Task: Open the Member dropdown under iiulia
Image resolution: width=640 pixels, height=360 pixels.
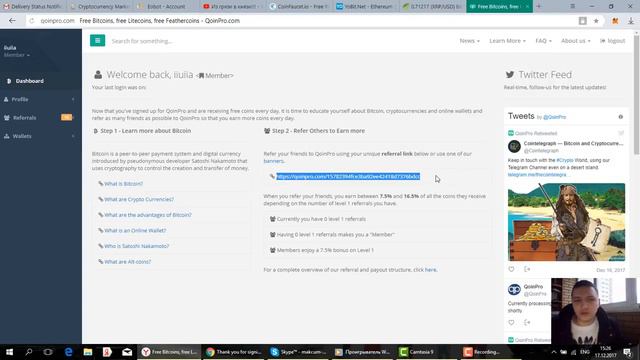Action: click(x=17, y=55)
